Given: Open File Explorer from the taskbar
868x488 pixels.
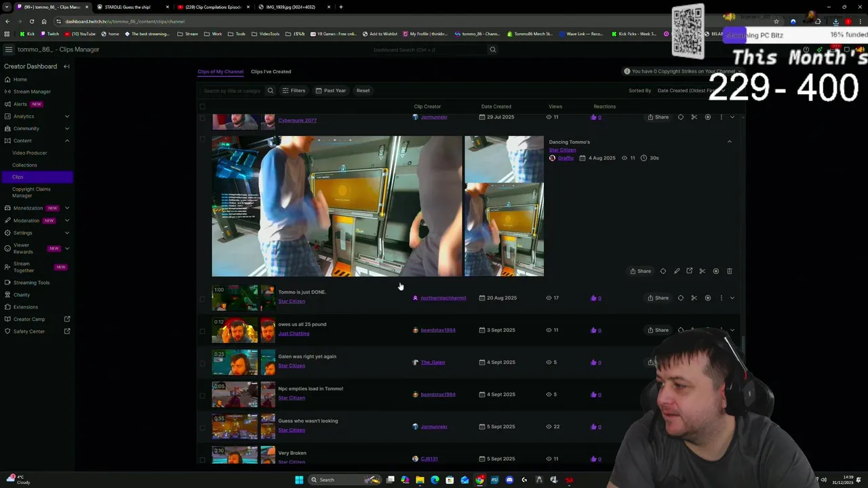Looking at the screenshot, I should tap(420, 480).
